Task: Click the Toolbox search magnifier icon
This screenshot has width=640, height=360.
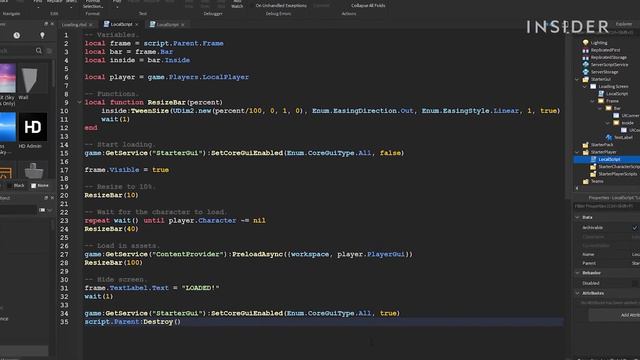Action: tap(39, 51)
